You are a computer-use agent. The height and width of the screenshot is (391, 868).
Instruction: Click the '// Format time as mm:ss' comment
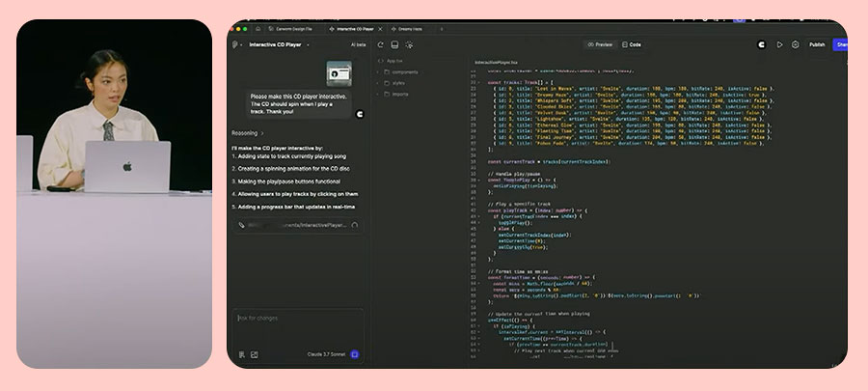point(518,271)
